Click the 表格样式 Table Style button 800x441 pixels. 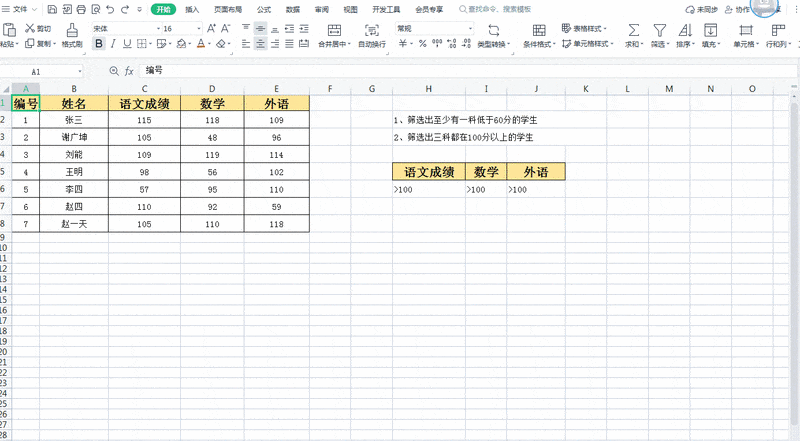tap(585, 29)
